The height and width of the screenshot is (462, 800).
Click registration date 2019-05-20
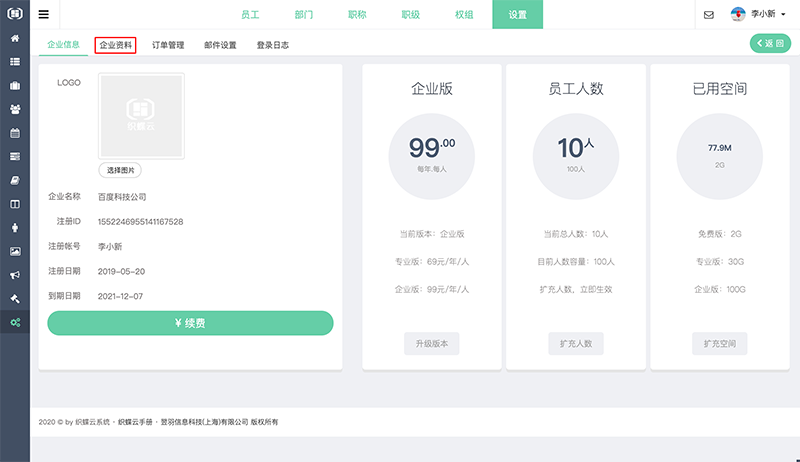pos(121,271)
